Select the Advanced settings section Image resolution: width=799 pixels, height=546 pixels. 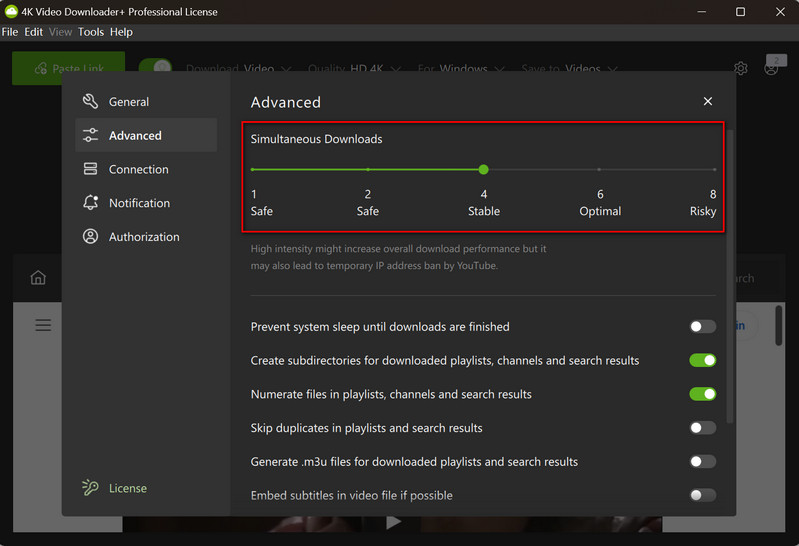(x=146, y=135)
